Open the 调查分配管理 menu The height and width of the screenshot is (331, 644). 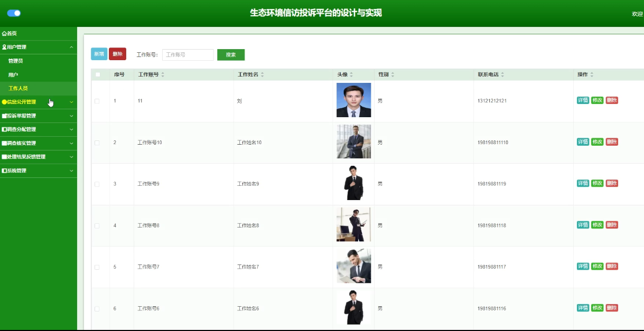click(x=21, y=130)
